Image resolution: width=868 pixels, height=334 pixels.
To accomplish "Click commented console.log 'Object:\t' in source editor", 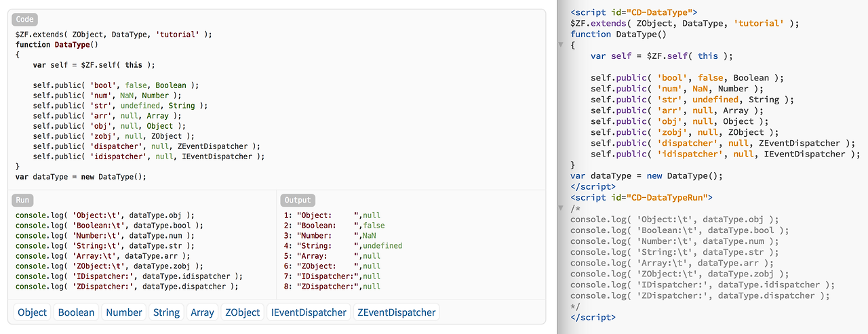I will pyautogui.click(x=675, y=220).
